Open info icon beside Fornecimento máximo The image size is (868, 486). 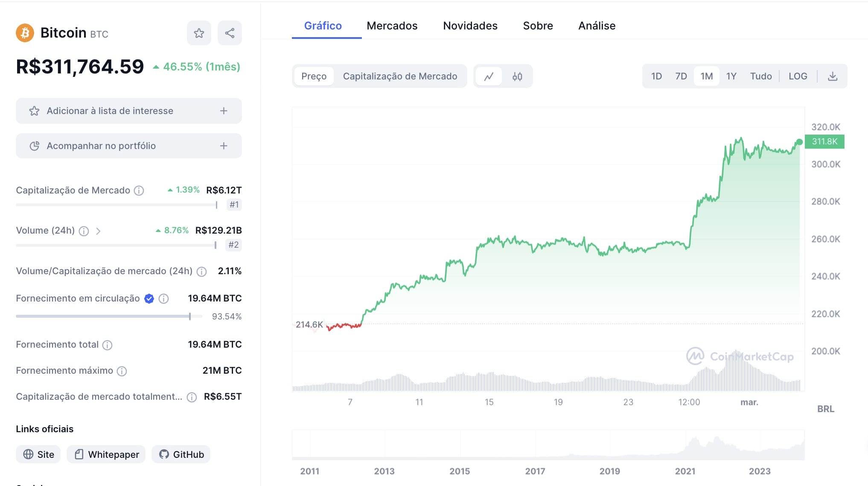coord(122,371)
